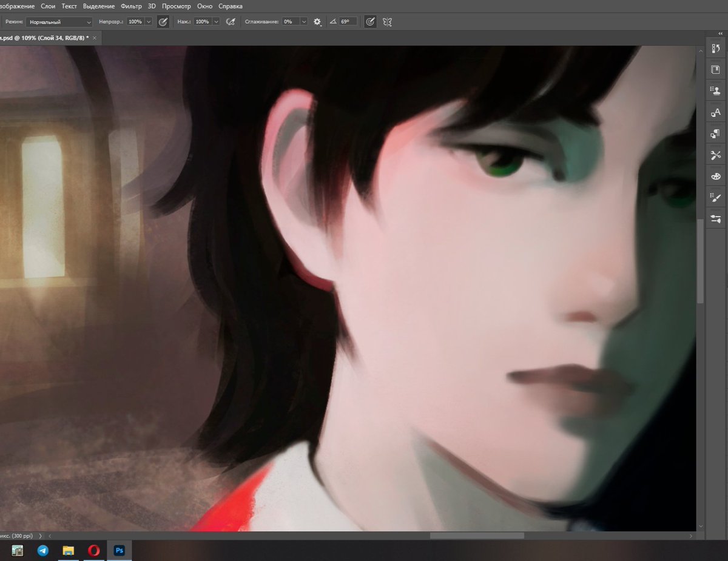Open the flow (Наж.) slider dropdown
Viewport: 728px width, 561px height.
click(x=215, y=21)
